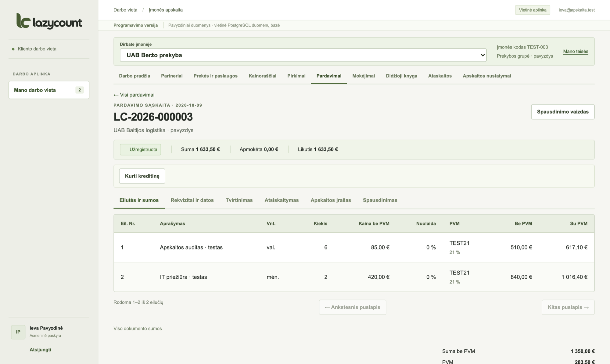Image resolution: width=610 pixels, height=364 pixels.
Task: Click the Visi pardavimai back link
Action: pos(134,95)
